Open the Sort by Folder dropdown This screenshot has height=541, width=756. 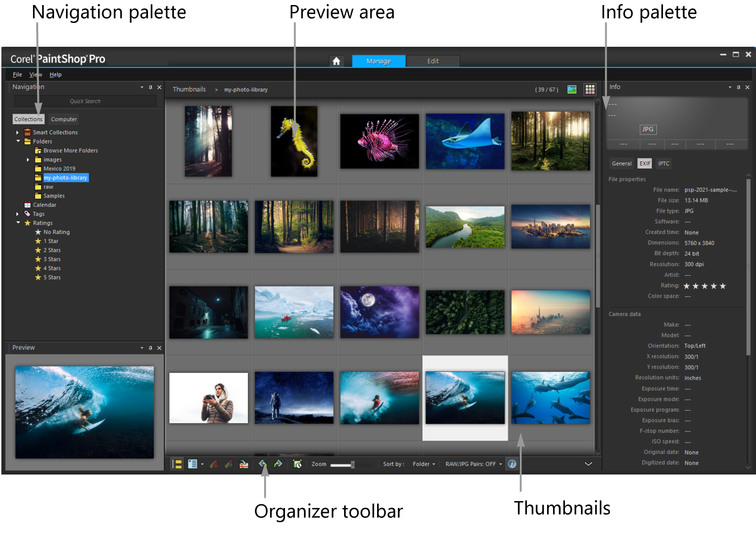point(423,464)
